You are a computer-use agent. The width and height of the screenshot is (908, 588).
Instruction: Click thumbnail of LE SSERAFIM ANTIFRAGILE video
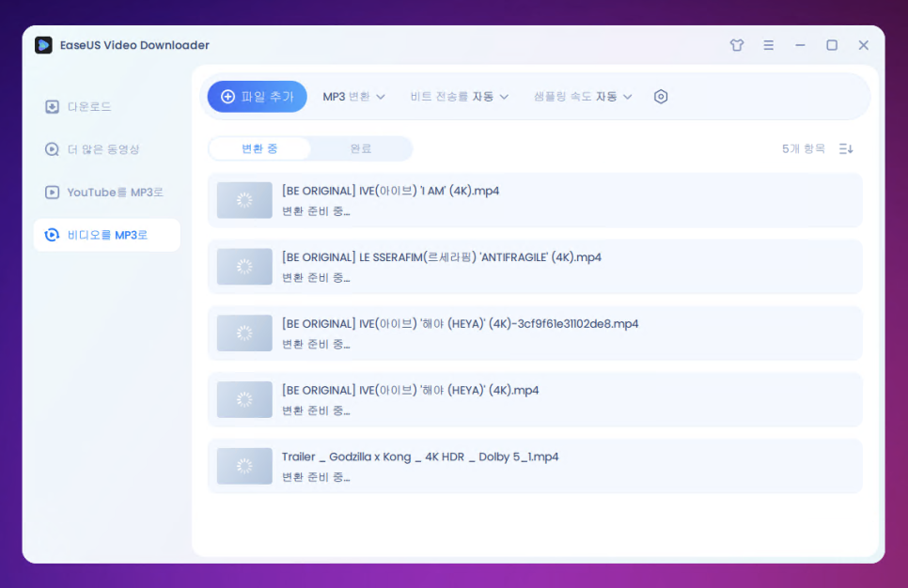[x=244, y=267]
